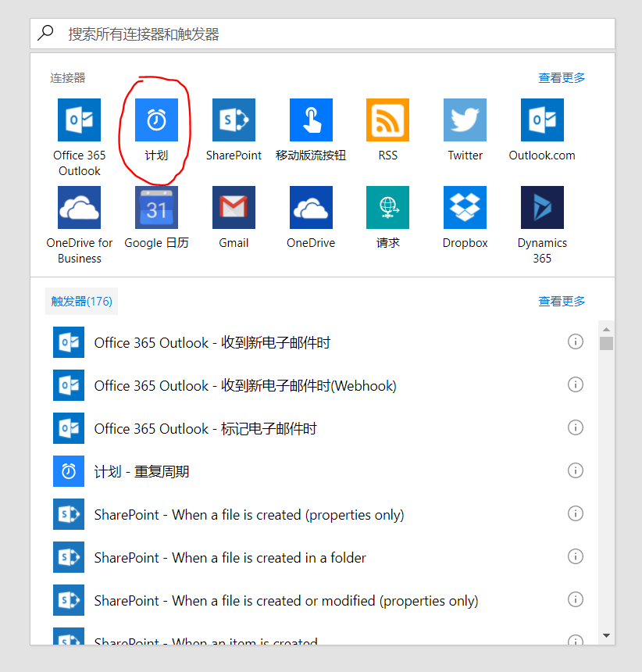Pick the RSS connector icon

pyautogui.click(x=387, y=120)
